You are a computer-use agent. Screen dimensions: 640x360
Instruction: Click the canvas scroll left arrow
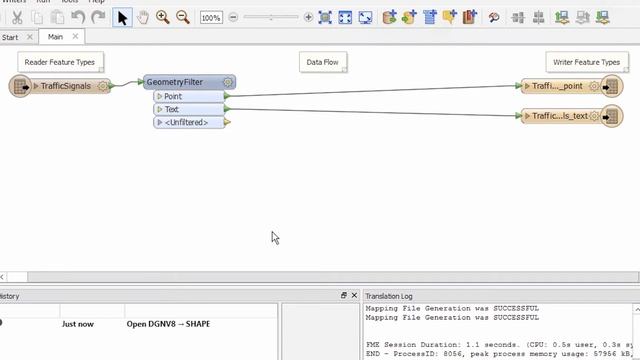point(2,277)
